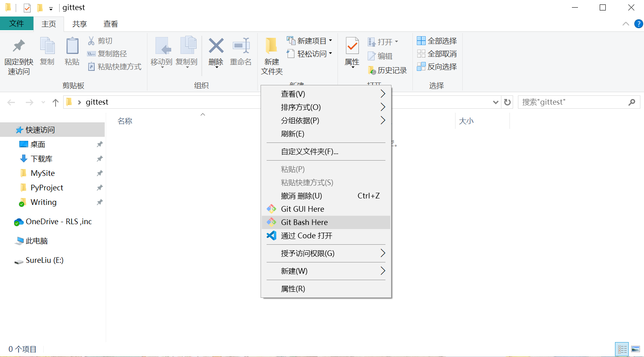Switch to details view layout icon
This screenshot has width=644, height=357.
click(622, 349)
